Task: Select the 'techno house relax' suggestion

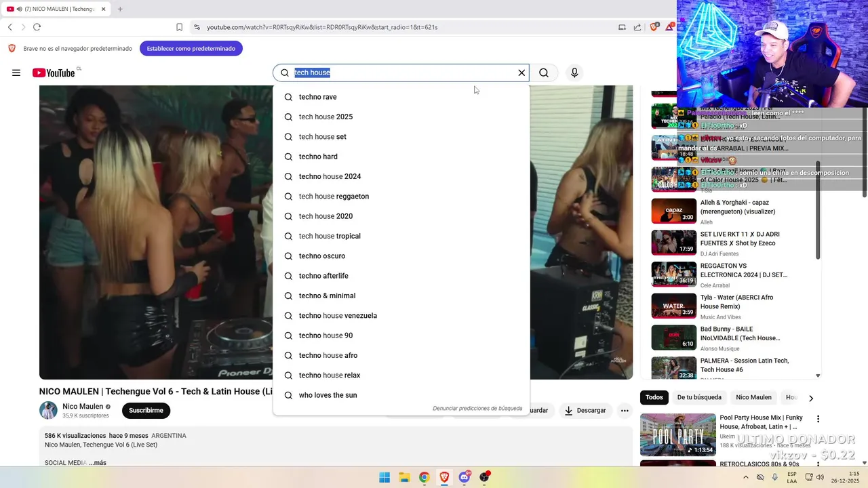Action: coord(401,375)
